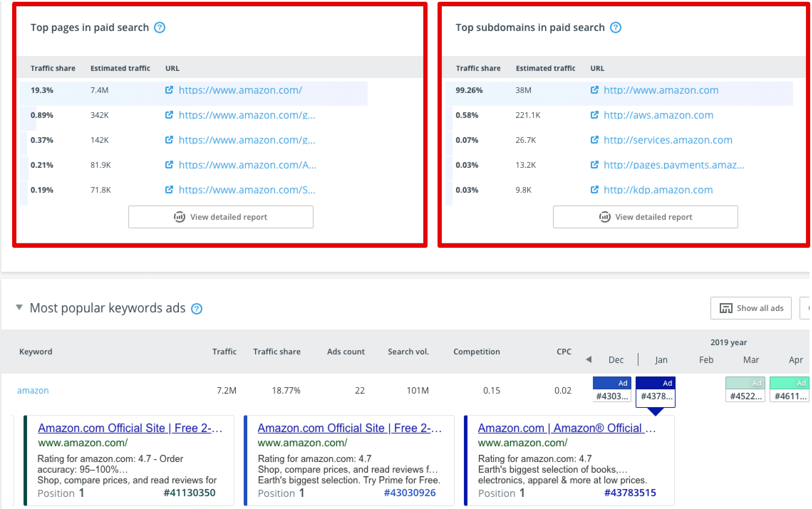
Task: Click external link icon next to aws.amazon.com
Action: tap(594, 115)
